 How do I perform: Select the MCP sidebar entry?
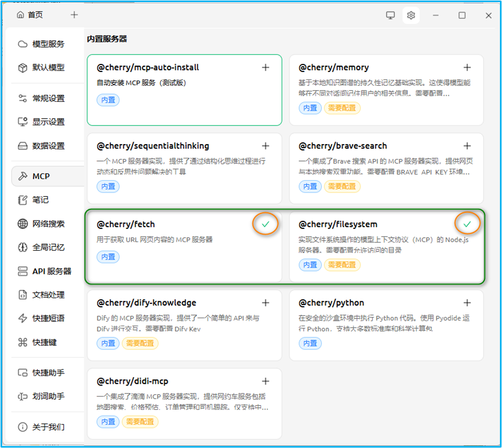click(47, 176)
